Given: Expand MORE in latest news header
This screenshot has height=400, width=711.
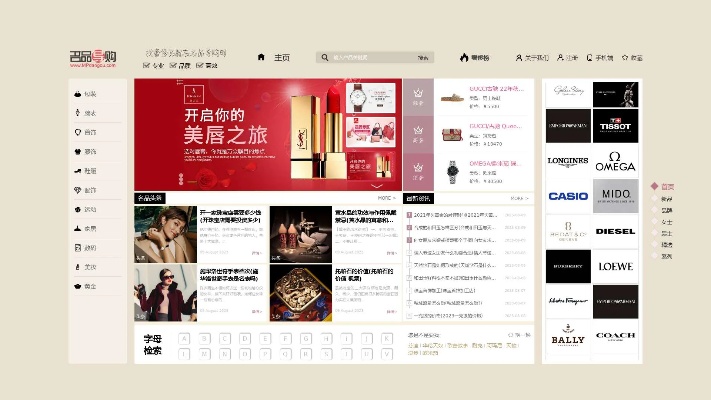Looking at the screenshot, I should tap(519, 198).
